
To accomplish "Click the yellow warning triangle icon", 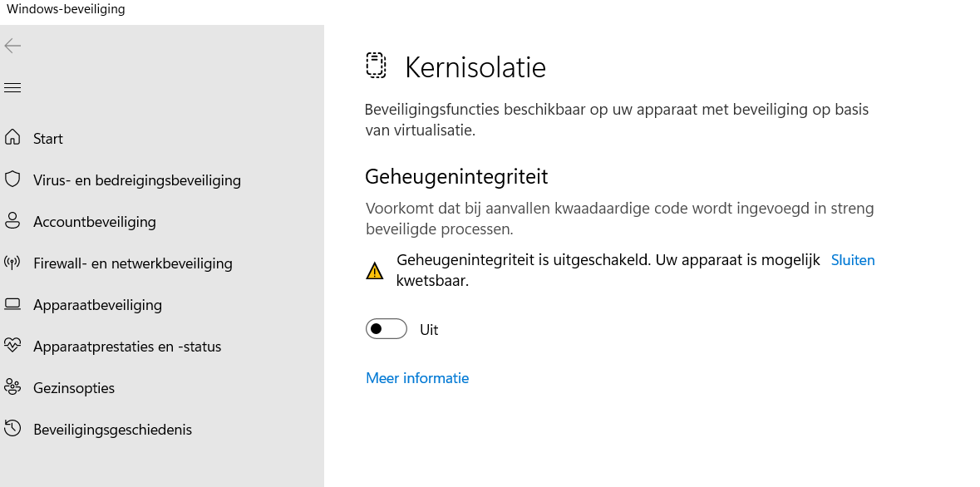I will tap(375, 271).
